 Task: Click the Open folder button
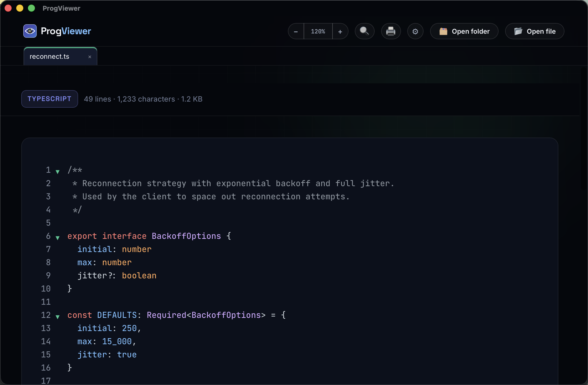464,31
